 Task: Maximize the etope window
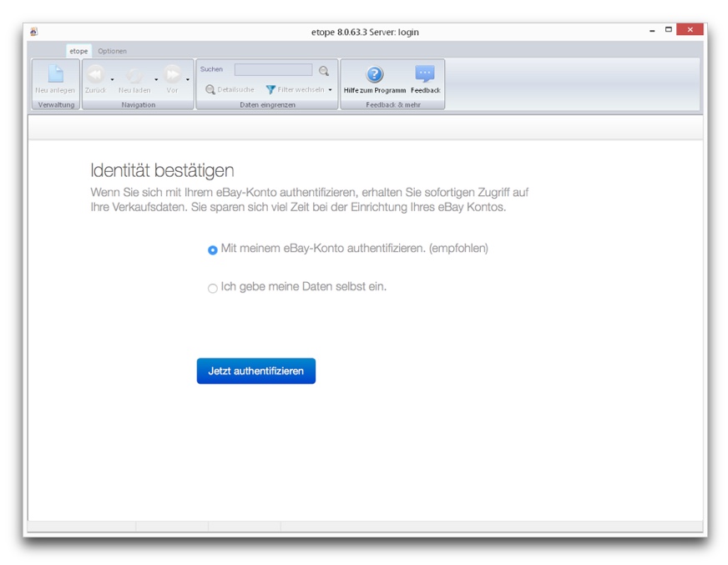tap(669, 30)
